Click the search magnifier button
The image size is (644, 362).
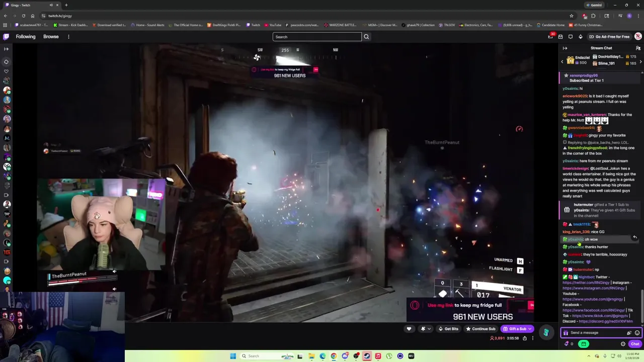click(366, 37)
